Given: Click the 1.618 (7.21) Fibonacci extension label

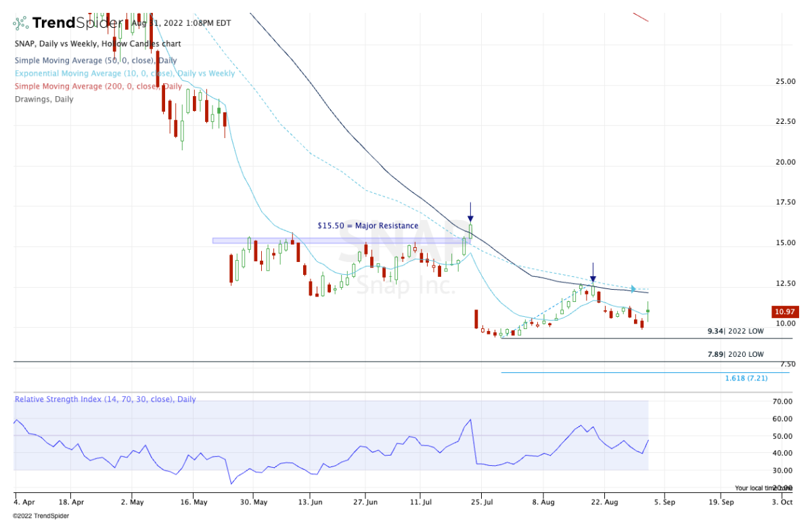Looking at the screenshot, I should [x=746, y=378].
